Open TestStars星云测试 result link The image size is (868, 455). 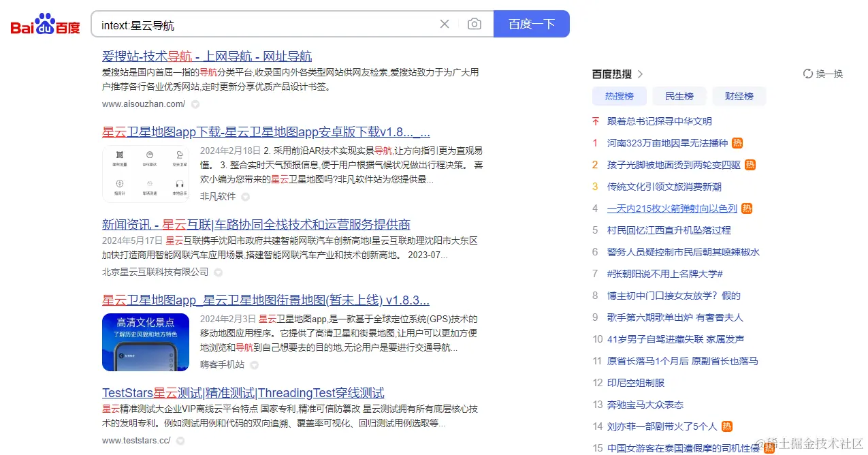[243, 393]
